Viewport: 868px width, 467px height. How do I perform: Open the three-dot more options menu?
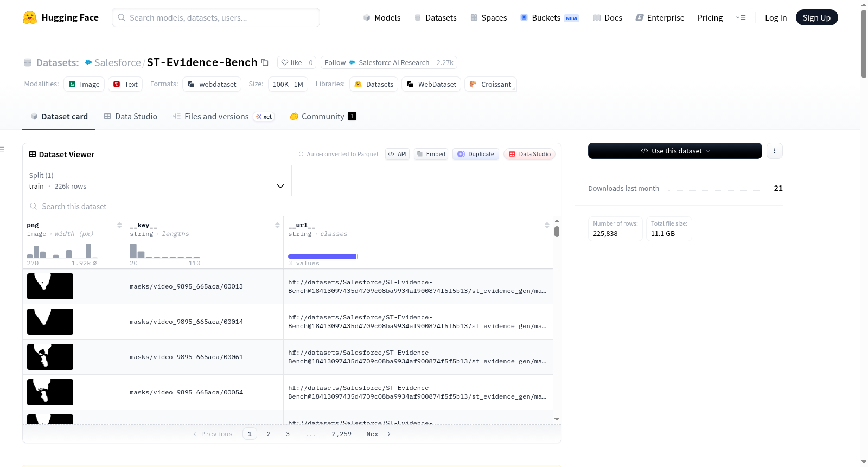pyautogui.click(x=775, y=151)
